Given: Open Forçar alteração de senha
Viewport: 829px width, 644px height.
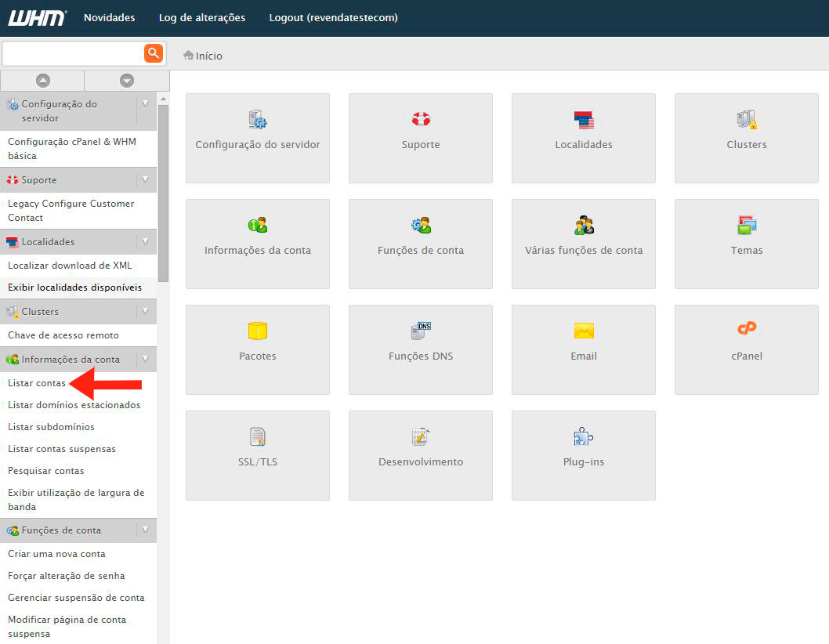Looking at the screenshot, I should tap(66, 575).
